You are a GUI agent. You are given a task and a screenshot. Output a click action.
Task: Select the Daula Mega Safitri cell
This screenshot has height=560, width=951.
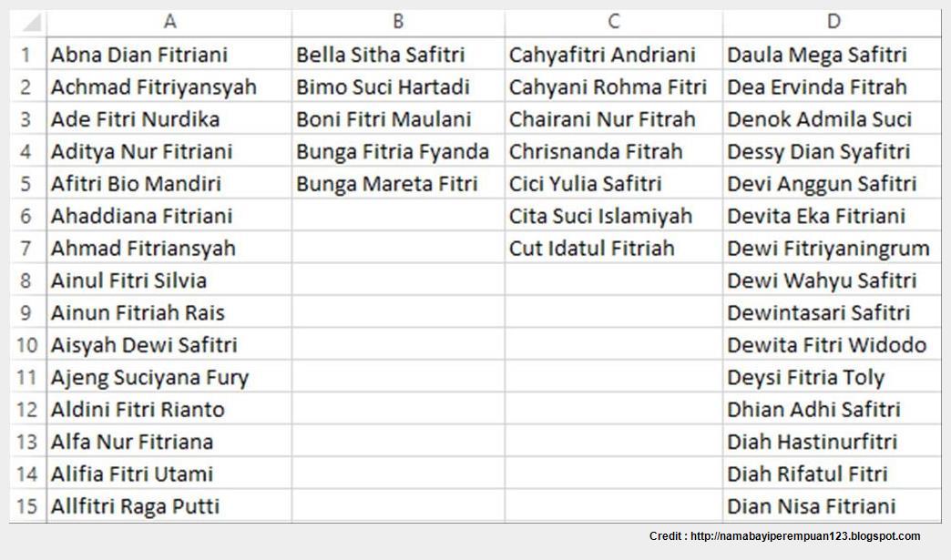click(833, 55)
